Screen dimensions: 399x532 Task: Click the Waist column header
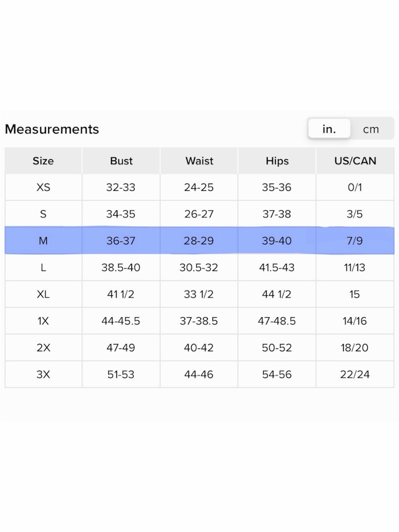point(199,161)
